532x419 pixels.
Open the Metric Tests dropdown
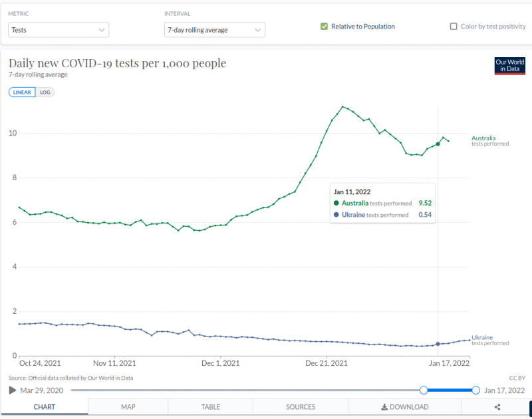point(59,30)
